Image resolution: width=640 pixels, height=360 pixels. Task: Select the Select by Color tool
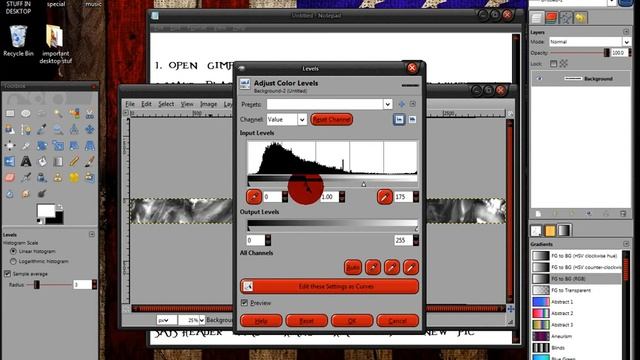(x=74, y=113)
